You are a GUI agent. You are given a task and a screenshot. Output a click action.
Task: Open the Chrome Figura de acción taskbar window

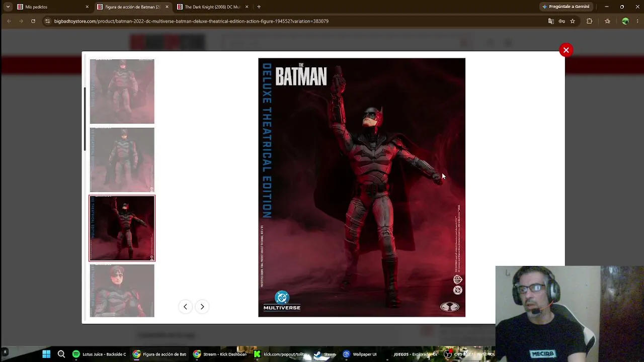159,354
